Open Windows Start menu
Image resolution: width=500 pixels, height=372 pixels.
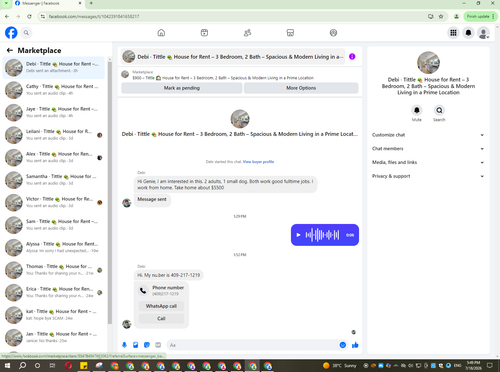click(x=7, y=366)
